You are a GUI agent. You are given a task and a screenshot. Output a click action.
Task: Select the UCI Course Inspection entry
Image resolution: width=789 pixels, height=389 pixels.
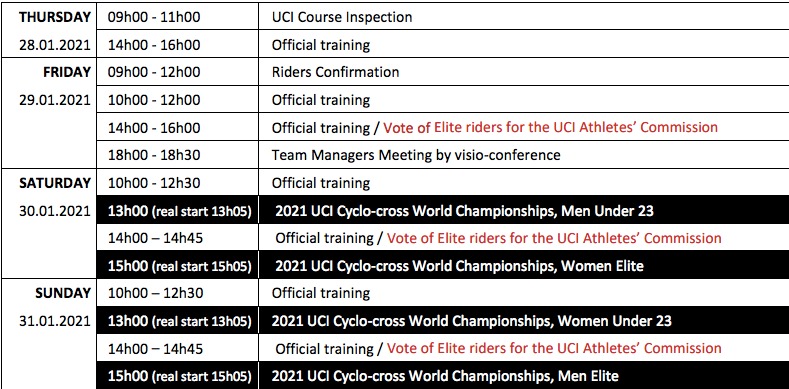click(x=342, y=17)
